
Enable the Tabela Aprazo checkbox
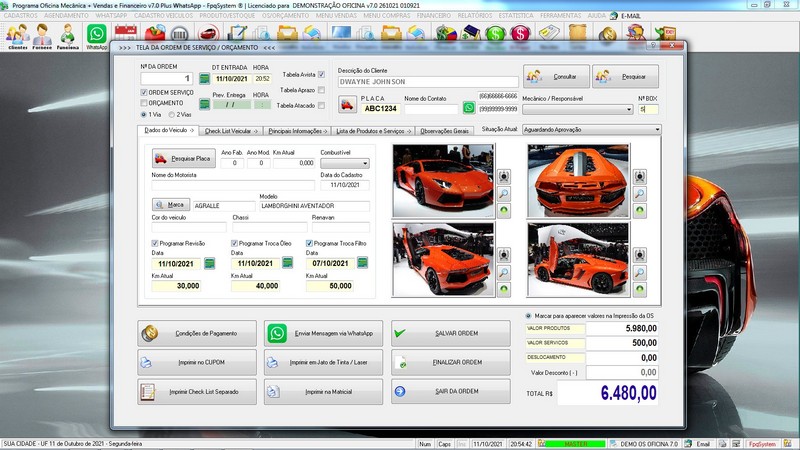pos(321,89)
